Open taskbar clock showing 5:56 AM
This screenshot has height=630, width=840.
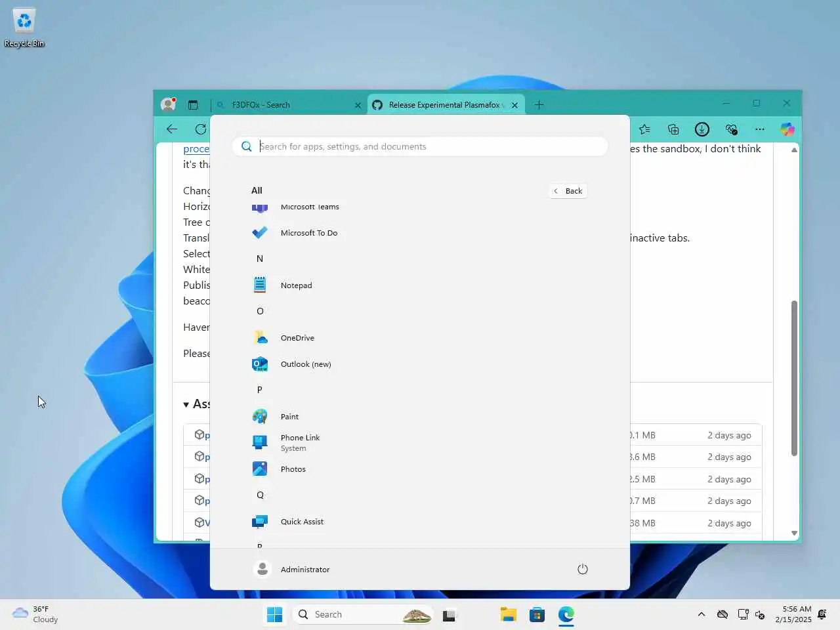[x=793, y=614]
